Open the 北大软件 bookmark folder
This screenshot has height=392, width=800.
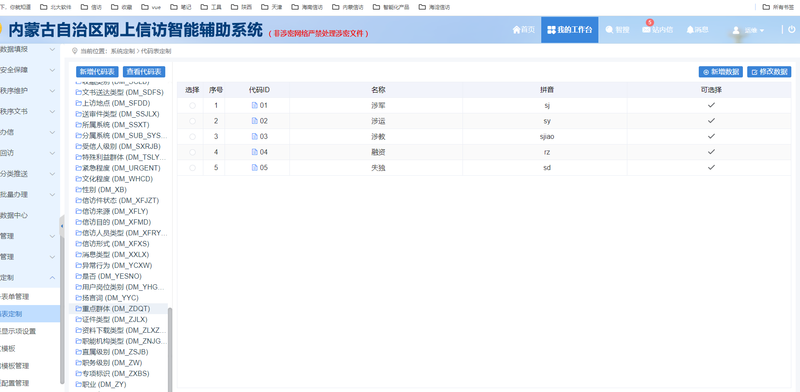click(x=56, y=7)
